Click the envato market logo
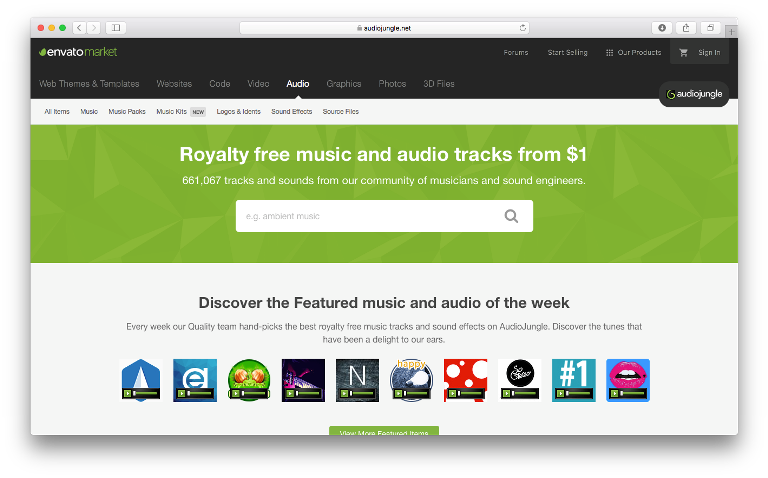 78,52
